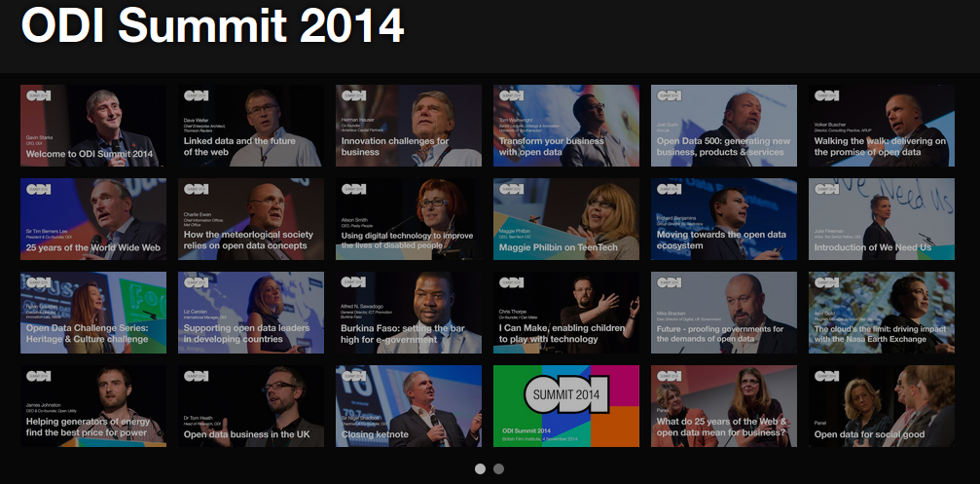Open the "Open data for social good" panel
Screen dimensions: 980x484
(x=882, y=406)
